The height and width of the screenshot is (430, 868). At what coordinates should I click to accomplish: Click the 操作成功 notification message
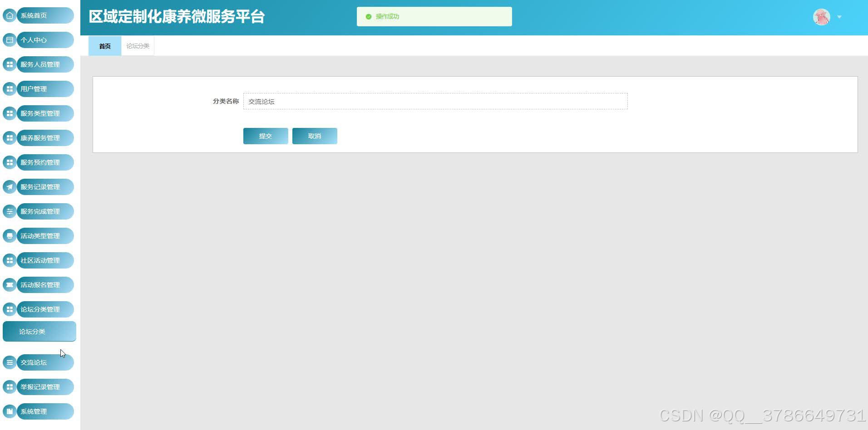tap(434, 16)
